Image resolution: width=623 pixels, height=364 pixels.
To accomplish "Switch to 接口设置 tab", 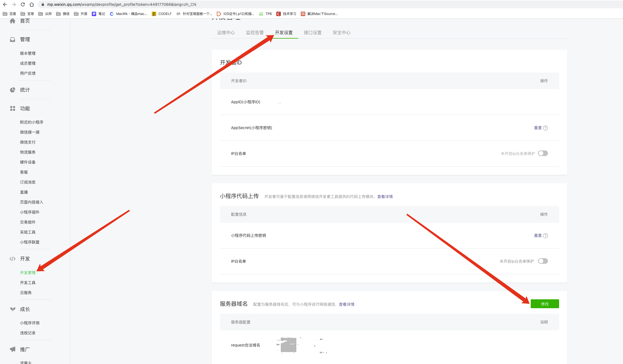I will (311, 32).
